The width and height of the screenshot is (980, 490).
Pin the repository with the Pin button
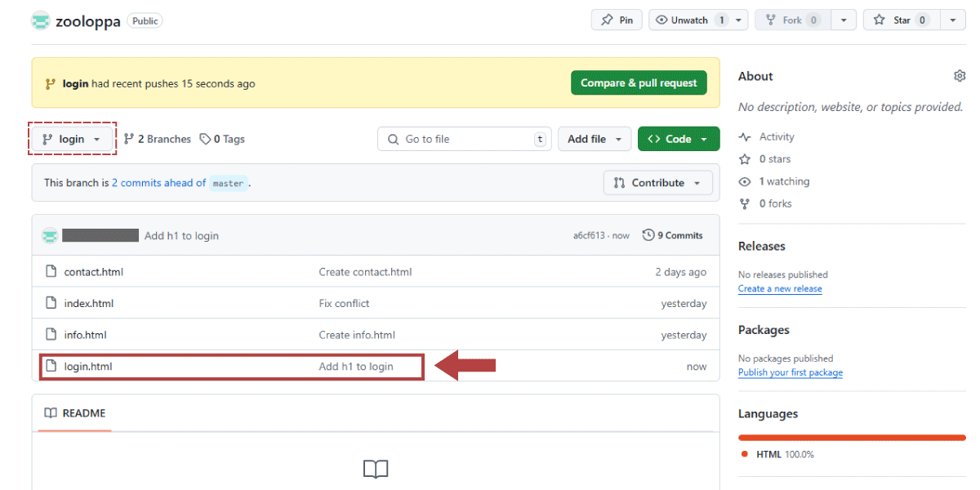[617, 20]
